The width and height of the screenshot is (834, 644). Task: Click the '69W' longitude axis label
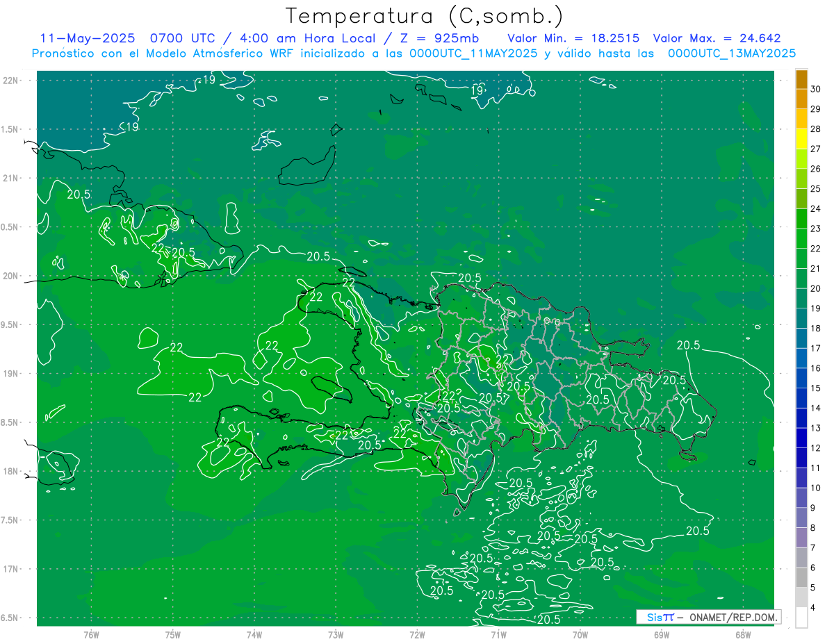662,635
